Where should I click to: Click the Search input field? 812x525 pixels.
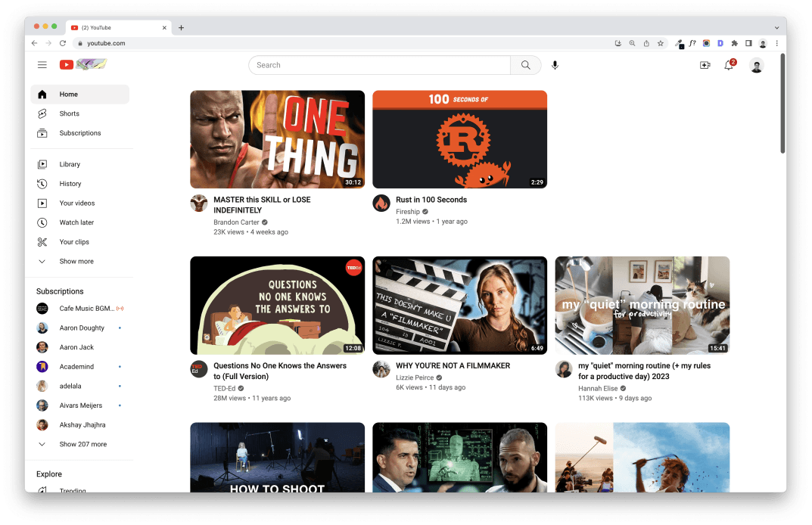pos(380,65)
